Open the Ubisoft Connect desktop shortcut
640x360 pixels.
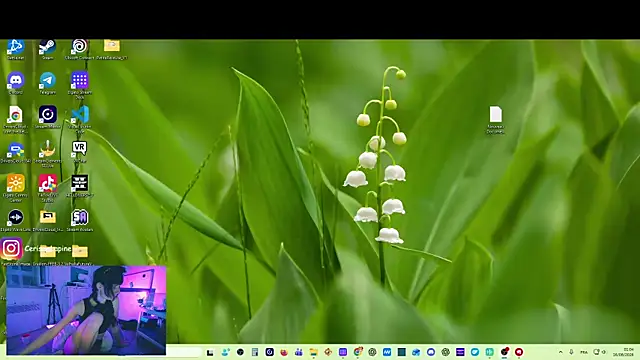(80, 50)
